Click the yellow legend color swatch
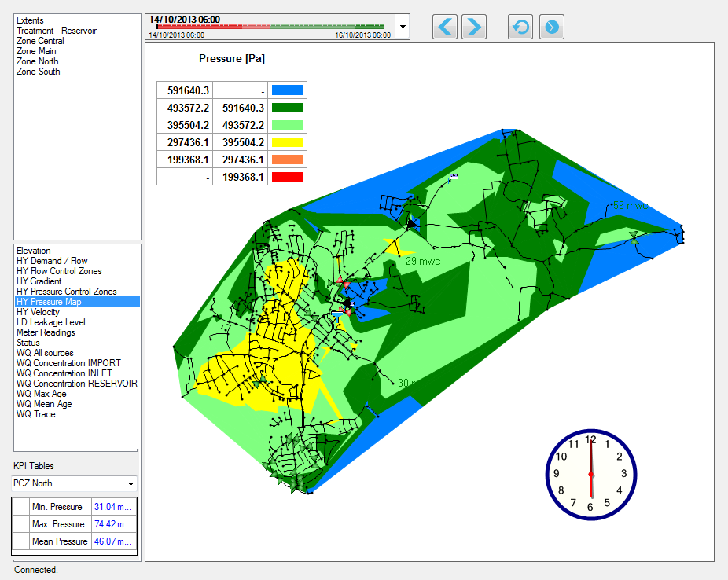 [287, 142]
